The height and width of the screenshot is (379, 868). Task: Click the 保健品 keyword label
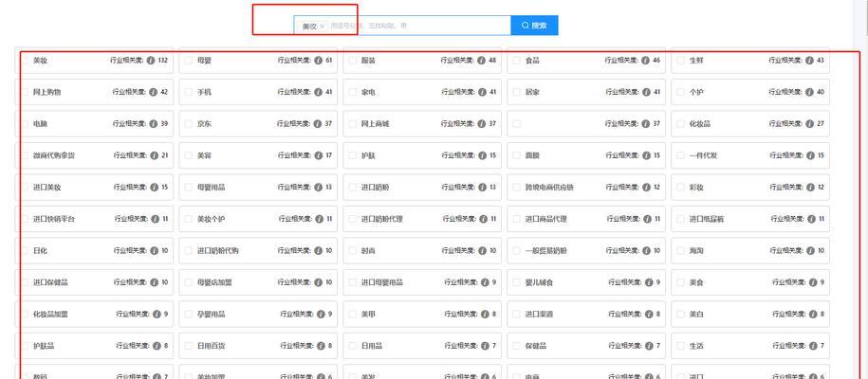(x=536, y=346)
